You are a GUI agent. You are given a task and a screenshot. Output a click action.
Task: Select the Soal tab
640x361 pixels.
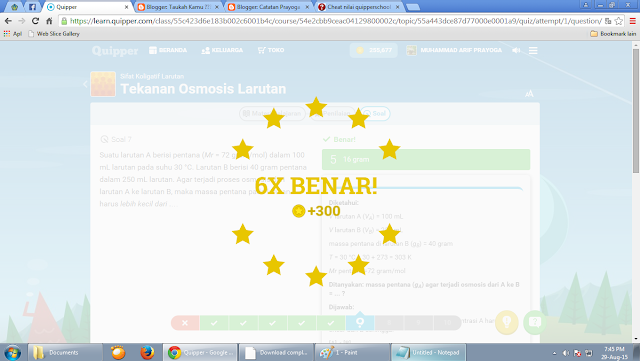[375, 114]
